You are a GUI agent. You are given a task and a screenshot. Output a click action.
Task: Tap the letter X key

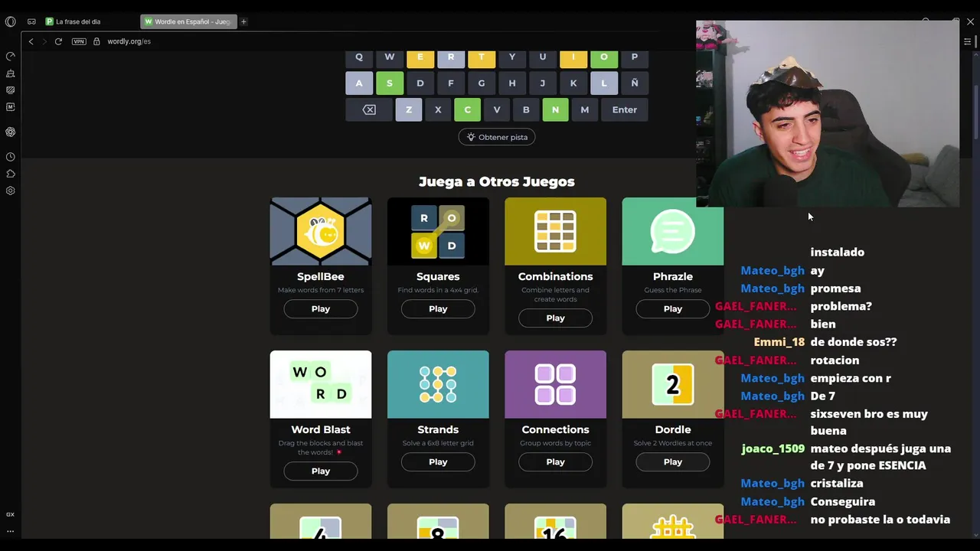point(438,109)
